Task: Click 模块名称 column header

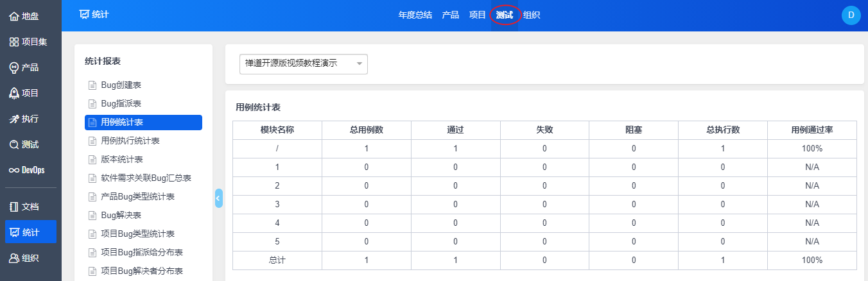Action: tap(277, 130)
